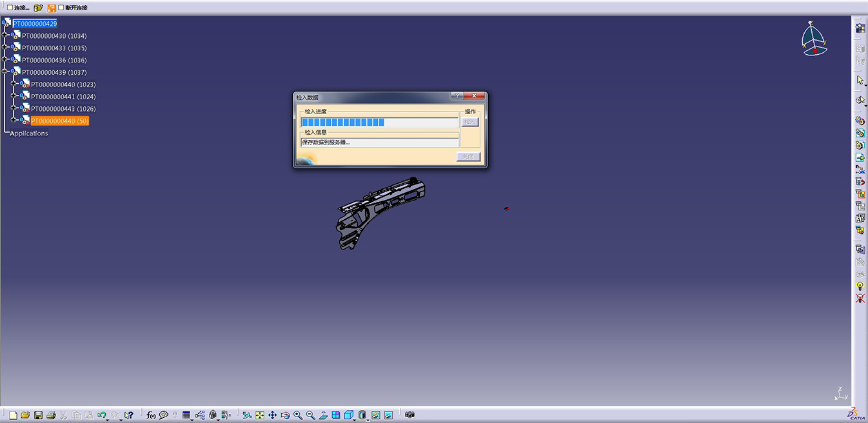Expand the PT0000000440 (50) node
This screenshot has height=423, width=868.
pyautogui.click(x=14, y=120)
